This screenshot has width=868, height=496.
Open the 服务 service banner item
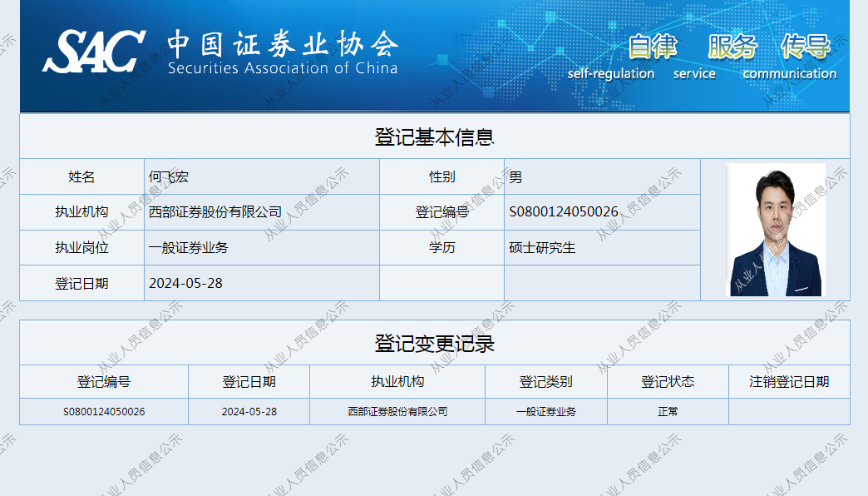click(732, 47)
